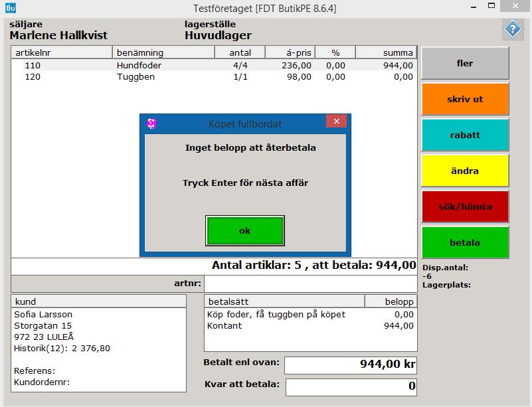The height and width of the screenshot is (407, 532).
Task: Click the Antal artiklar total line
Action: click(x=314, y=265)
